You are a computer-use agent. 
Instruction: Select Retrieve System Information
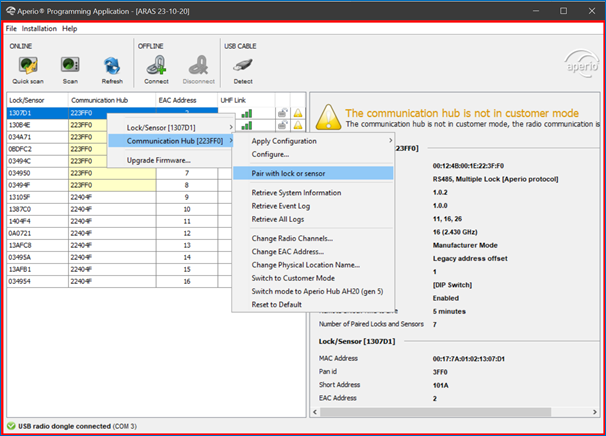pos(313,192)
